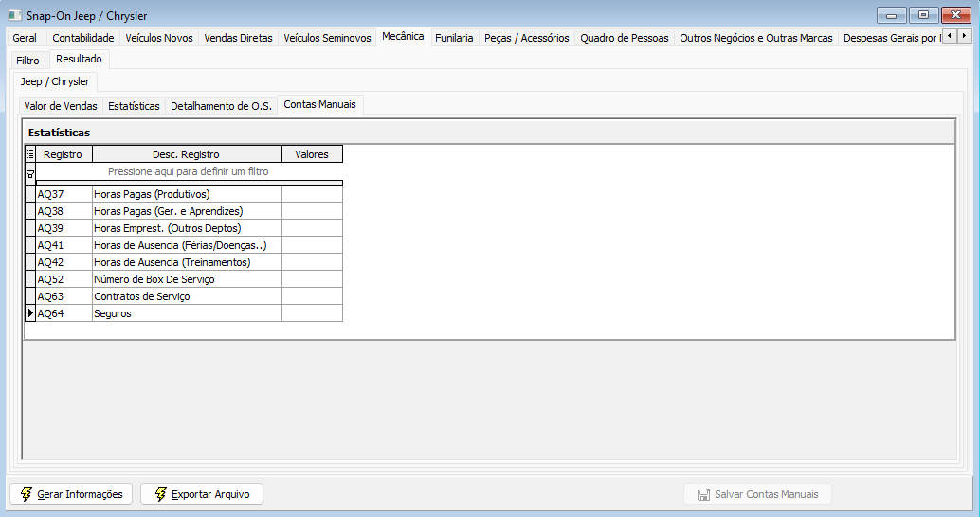This screenshot has height=517, width=980.
Task: Switch to the Contabilidade tab
Action: pyautogui.click(x=83, y=38)
